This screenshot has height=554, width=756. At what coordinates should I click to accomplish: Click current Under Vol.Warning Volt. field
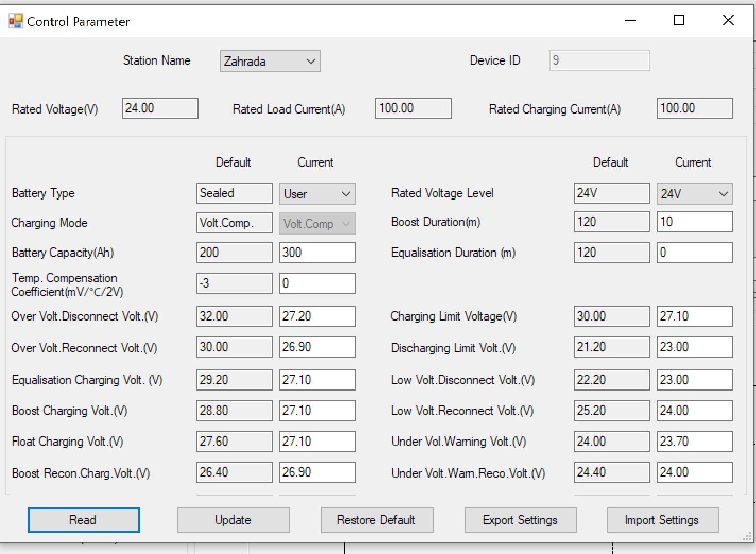[694, 442]
